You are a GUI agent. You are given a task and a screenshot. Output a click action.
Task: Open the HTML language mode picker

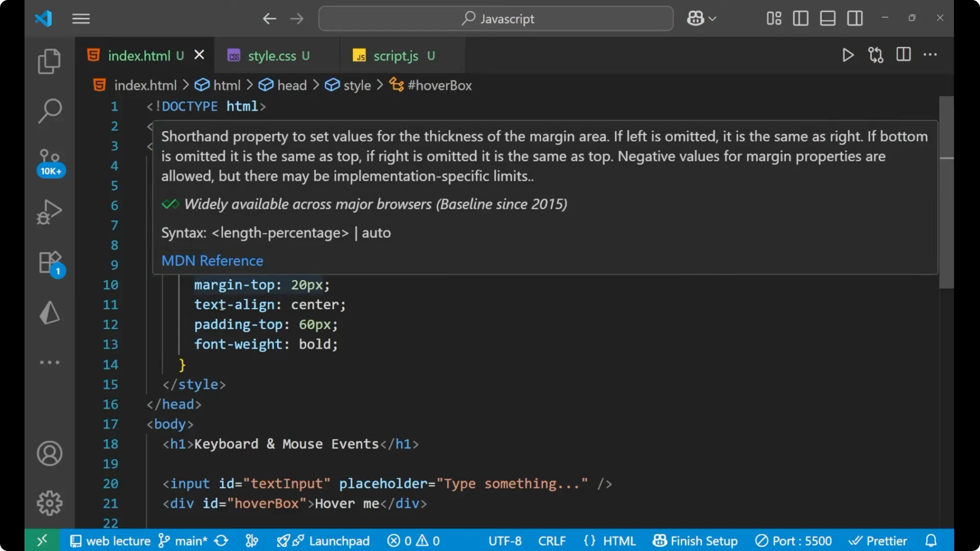tap(619, 541)
